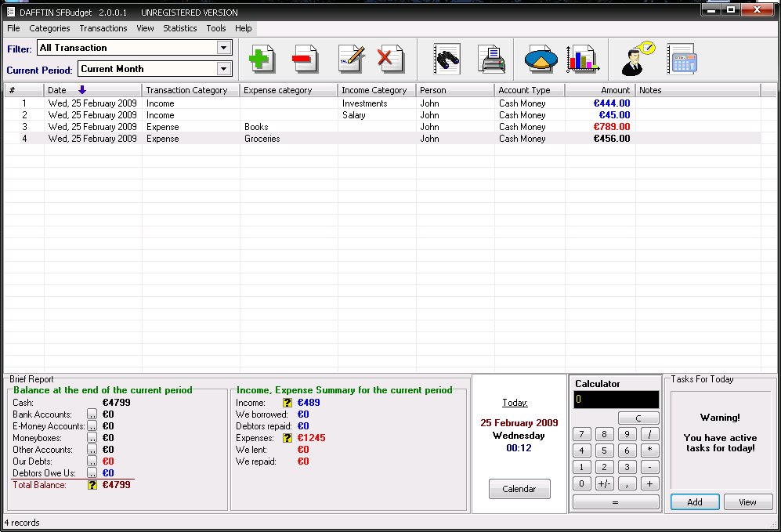Click calculator decimal comma button
781x532 pixels.
click(627, 483)
